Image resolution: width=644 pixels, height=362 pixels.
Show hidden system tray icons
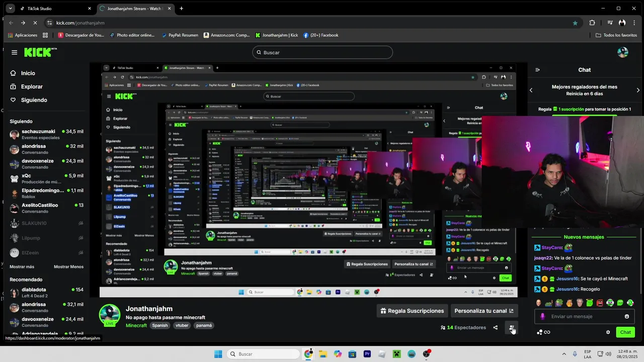coord(563,354)
